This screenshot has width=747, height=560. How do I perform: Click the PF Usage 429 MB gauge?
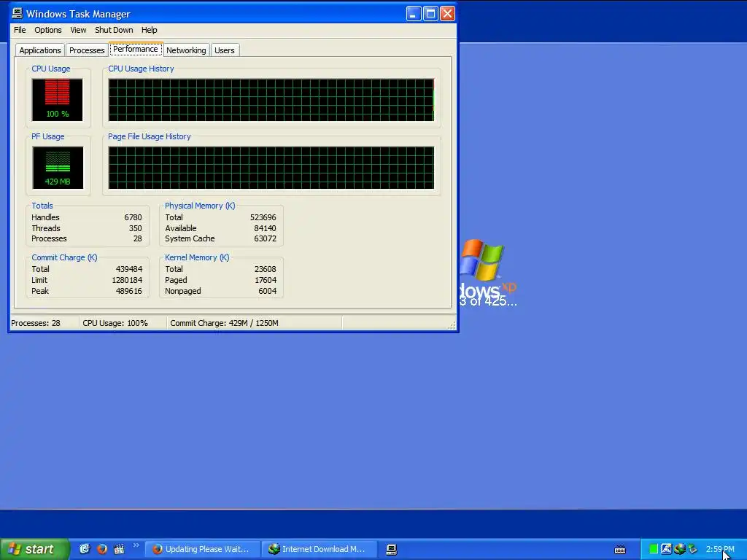point(58,168)
